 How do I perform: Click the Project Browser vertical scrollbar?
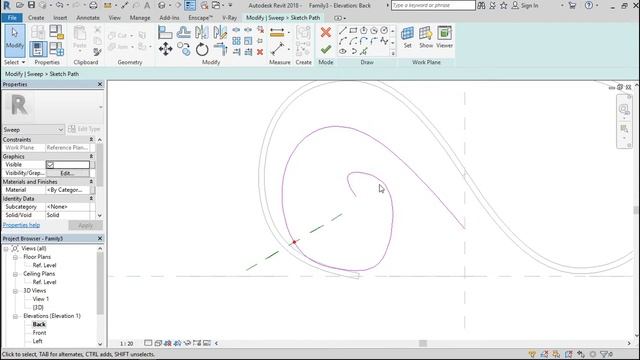click(100, 284)
